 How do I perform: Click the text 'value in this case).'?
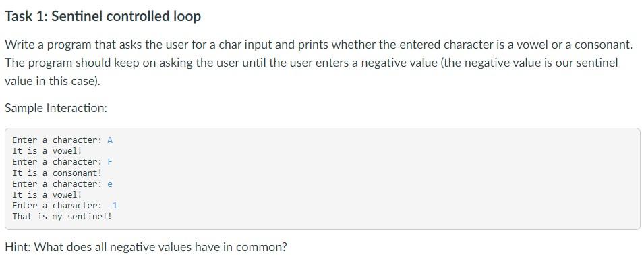[x=52, y=81]
